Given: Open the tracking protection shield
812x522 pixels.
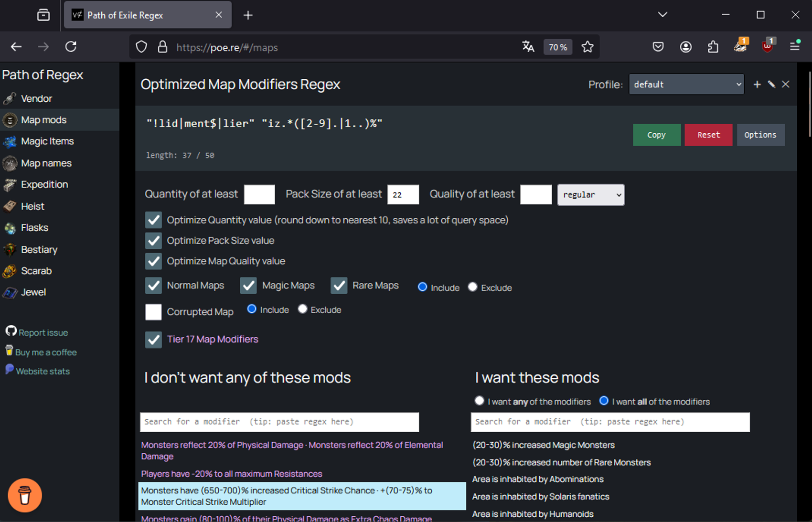Looking at the screenshot, I should [141, 47].
